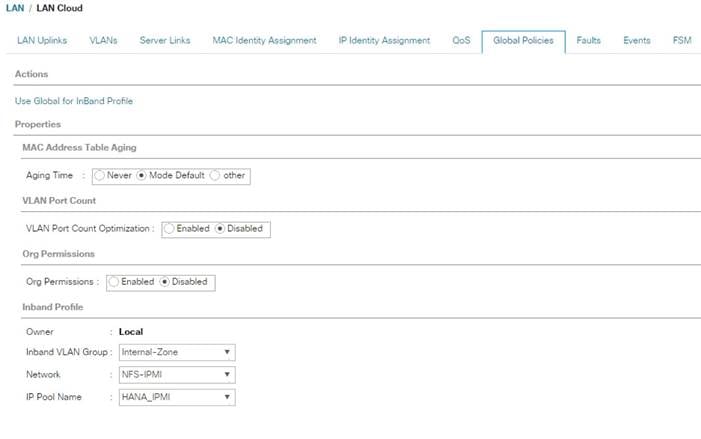Enable VLAN Port Count Optimization

(169, 228)
